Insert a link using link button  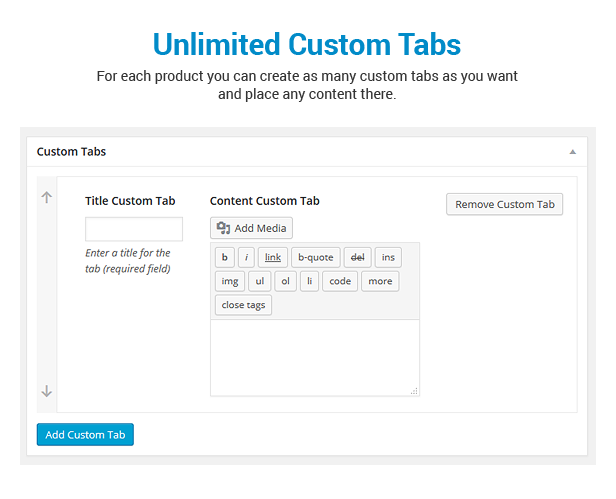click(273, 257)
